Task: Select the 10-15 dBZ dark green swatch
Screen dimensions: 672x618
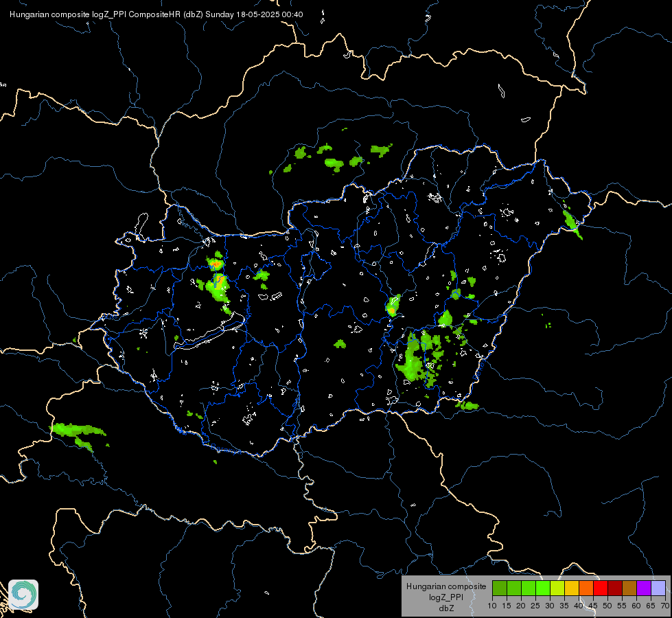Action: click(500, 588)
